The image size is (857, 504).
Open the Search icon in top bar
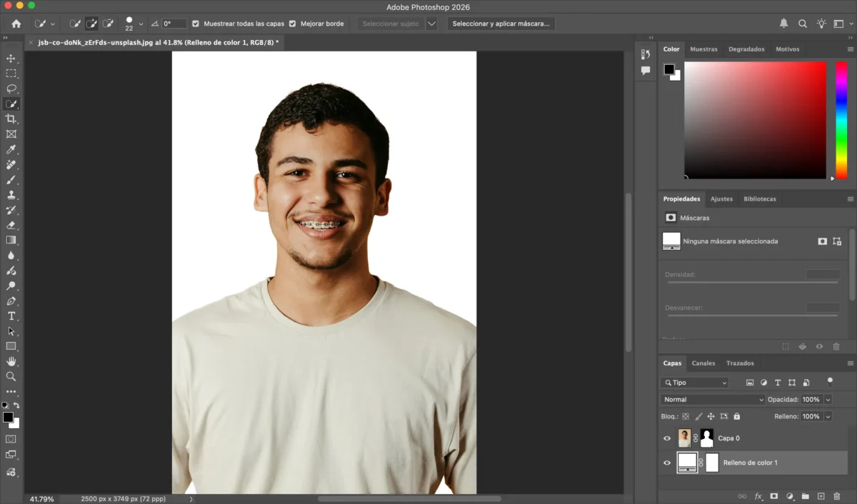point(803,24)
